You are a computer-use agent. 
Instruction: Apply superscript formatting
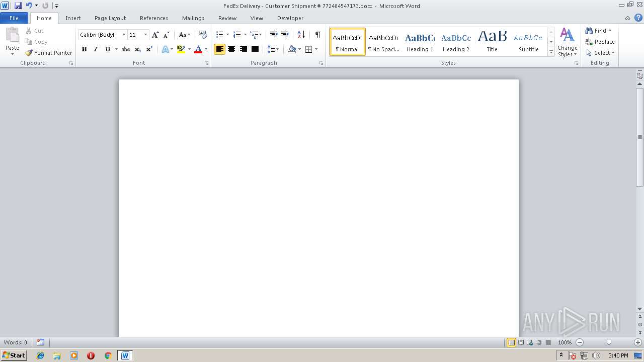point(149,49)
